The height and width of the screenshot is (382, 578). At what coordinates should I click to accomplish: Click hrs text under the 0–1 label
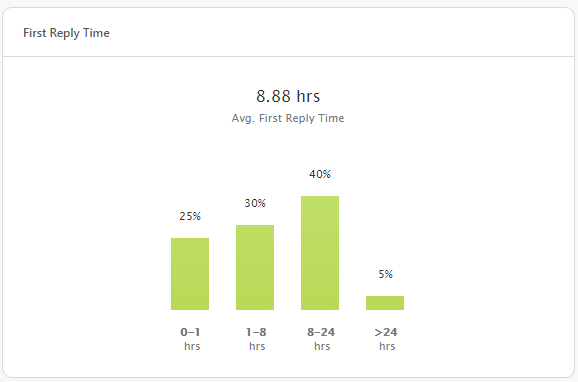192,346
